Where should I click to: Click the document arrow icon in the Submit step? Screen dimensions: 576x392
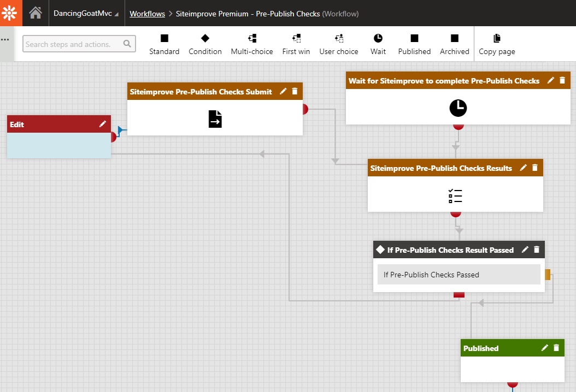215,119
